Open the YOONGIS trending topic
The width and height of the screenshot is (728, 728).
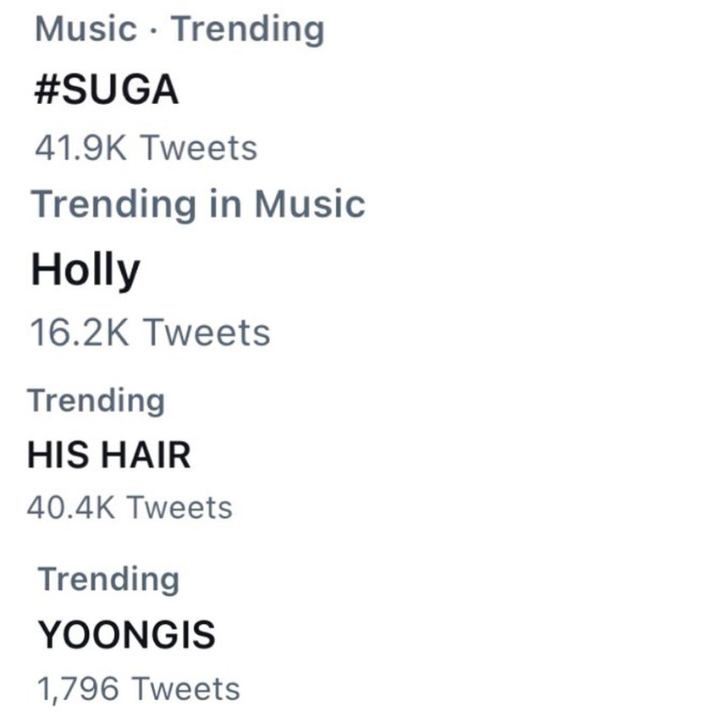[126, 635]
